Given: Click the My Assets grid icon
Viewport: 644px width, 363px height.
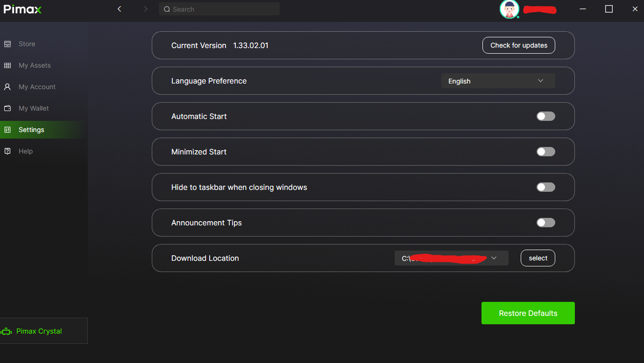Looking at the screenshot, I should 7,65.
